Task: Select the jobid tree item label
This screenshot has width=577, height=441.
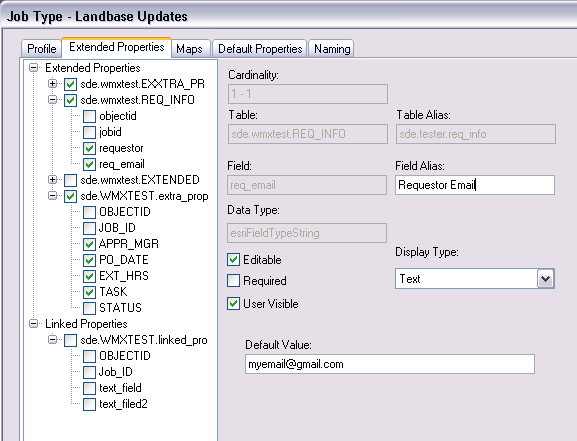Action: [110, 132]
